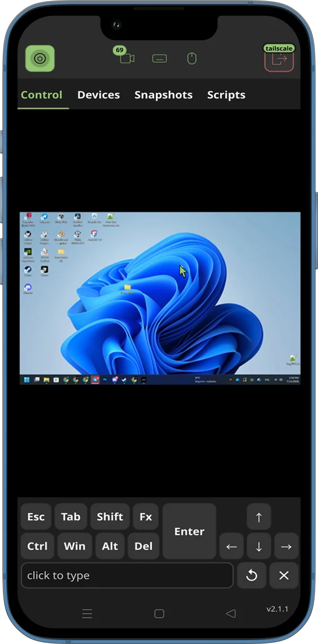This screenshot has height=644, width=318.
Task: Tap the Del key
Action: [x=143, y=546]
